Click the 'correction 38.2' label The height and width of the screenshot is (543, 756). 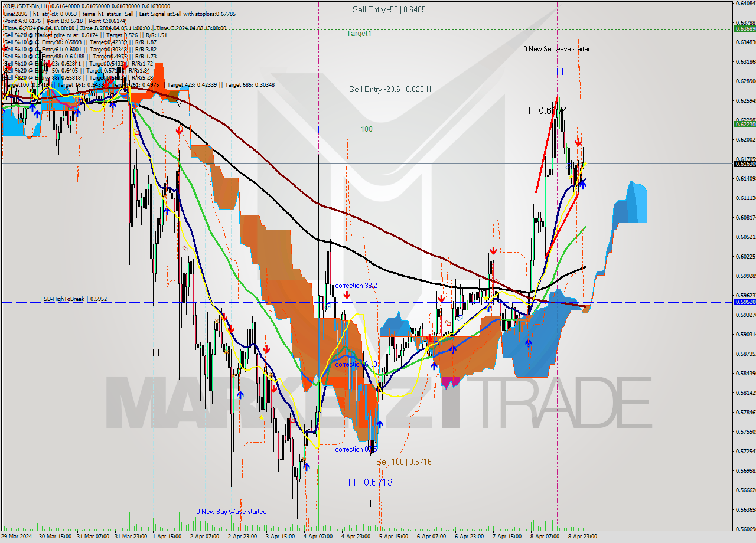tap(356, 286)
